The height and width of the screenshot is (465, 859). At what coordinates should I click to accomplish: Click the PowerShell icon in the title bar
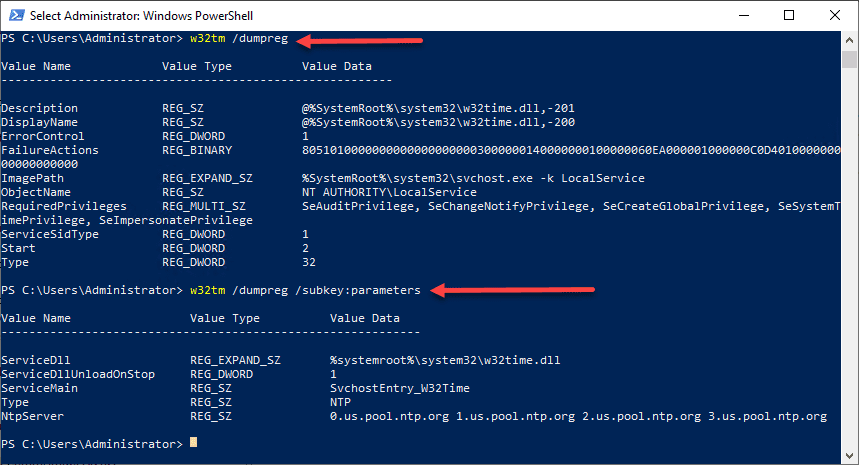[x=15, y=16]
